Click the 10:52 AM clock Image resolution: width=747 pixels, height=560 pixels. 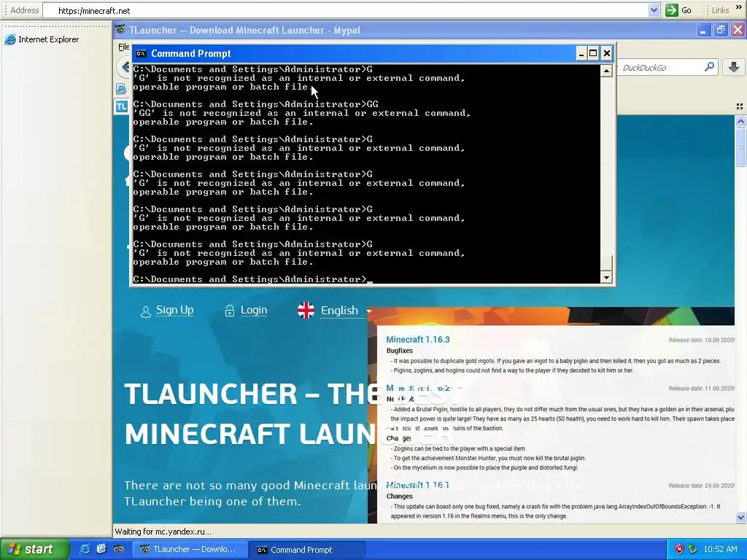[x=720, y=550]
